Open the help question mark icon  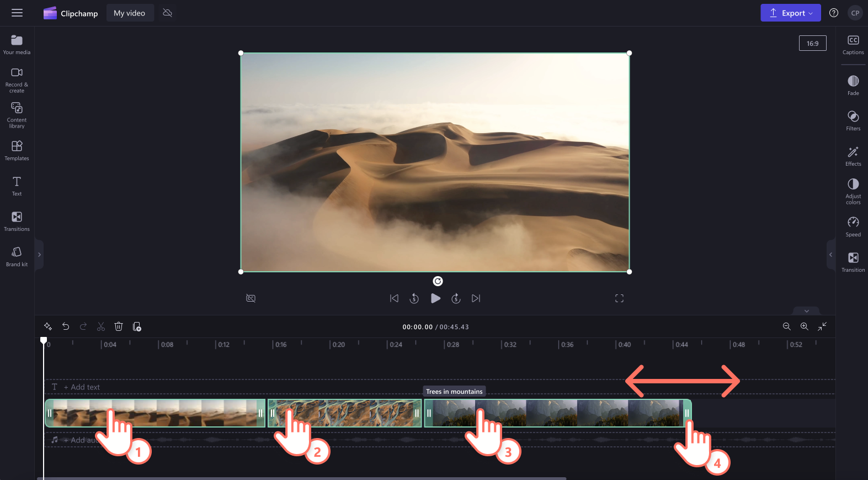[x=834, y=13]
